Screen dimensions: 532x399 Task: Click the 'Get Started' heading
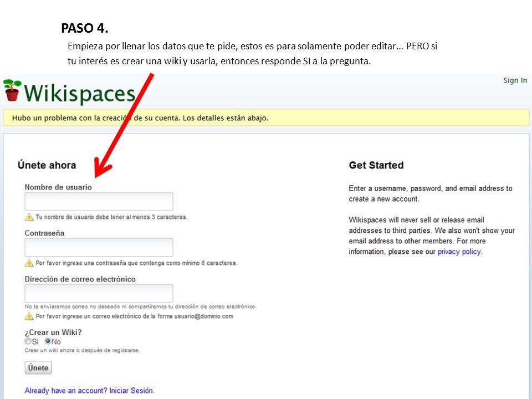pyautogui.click(x=376, y=165)
